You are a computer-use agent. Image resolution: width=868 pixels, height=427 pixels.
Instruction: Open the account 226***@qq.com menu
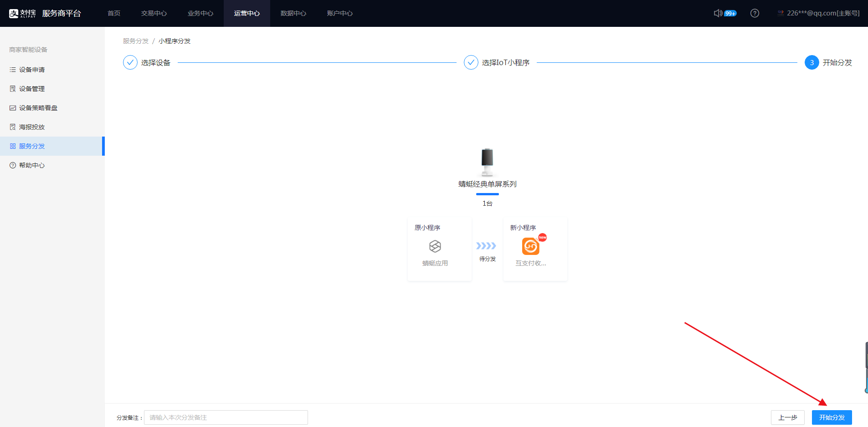(823, 13)
